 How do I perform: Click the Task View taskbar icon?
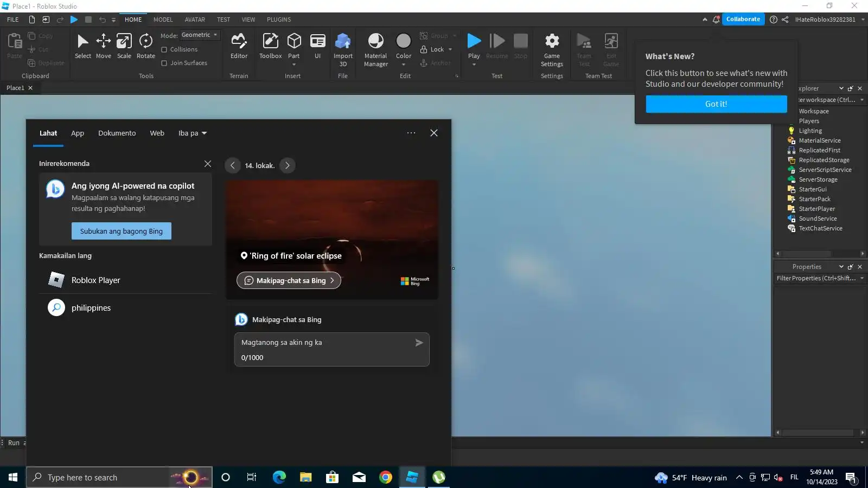[252, 477]
